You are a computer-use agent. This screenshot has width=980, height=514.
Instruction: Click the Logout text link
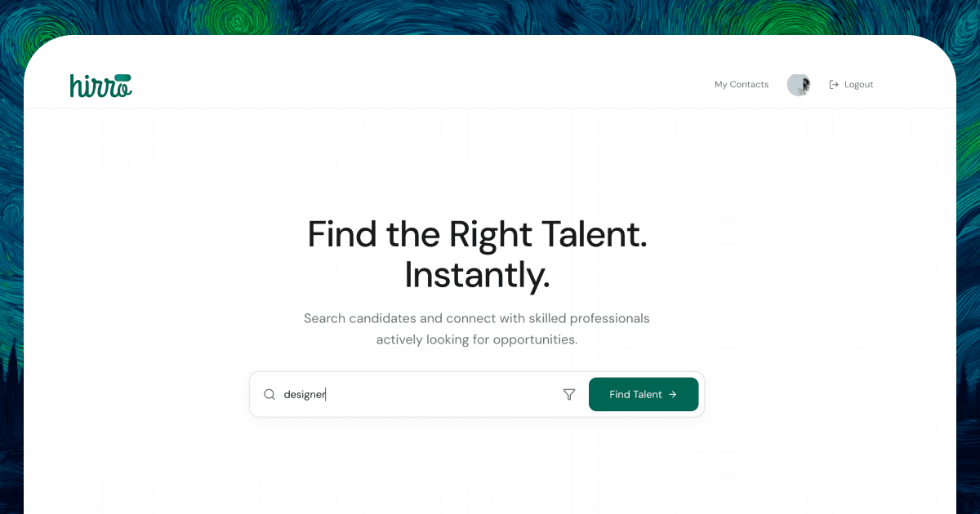point(858,85)
